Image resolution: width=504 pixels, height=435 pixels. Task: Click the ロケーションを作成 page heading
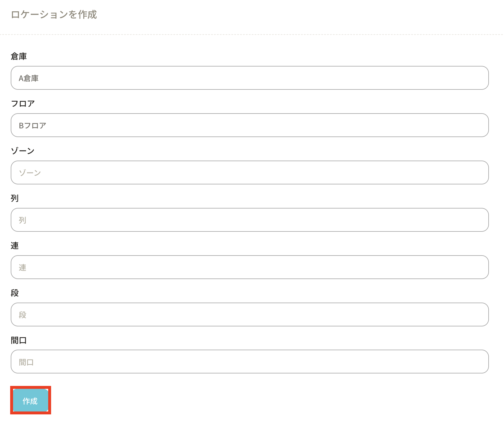click(x=54, y=15)
